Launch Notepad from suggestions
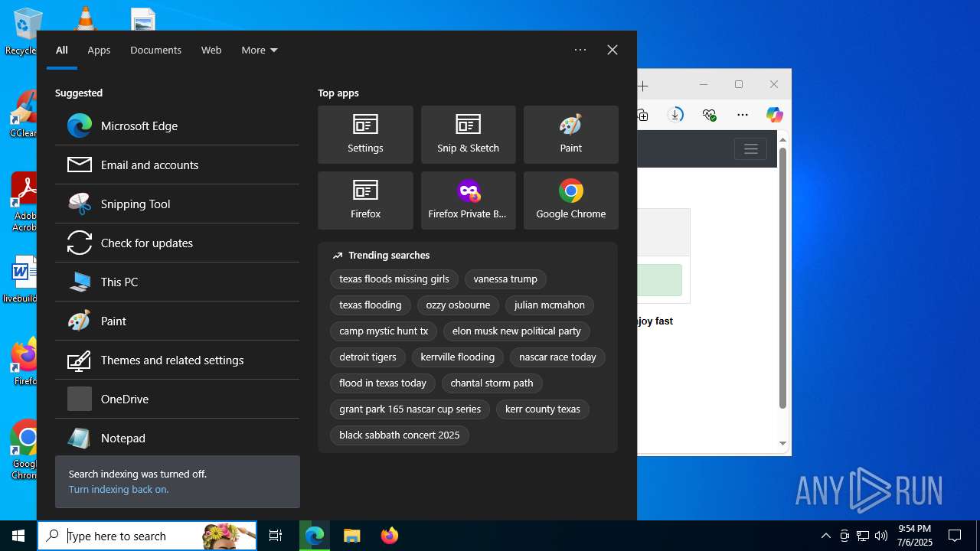Image resolution: width=980 pixels, height=551 pixels. coord(177,438)
